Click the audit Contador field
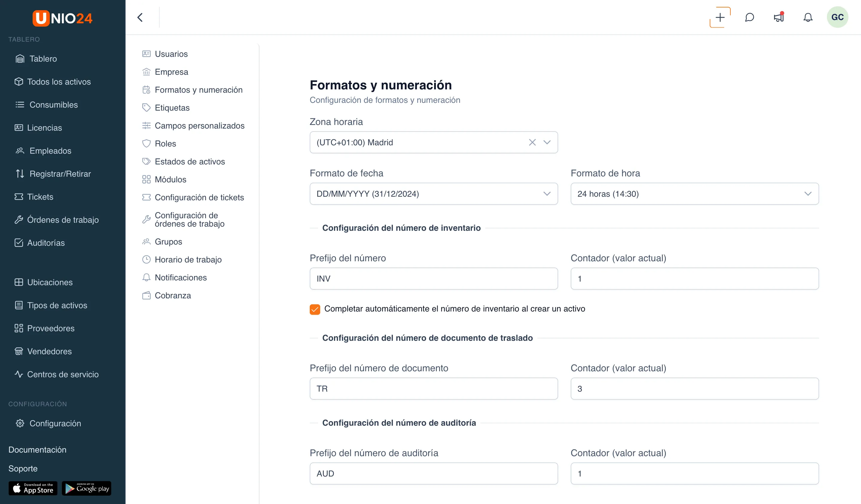The width and height of the screenshot is (861, 504). pos(694,473)
